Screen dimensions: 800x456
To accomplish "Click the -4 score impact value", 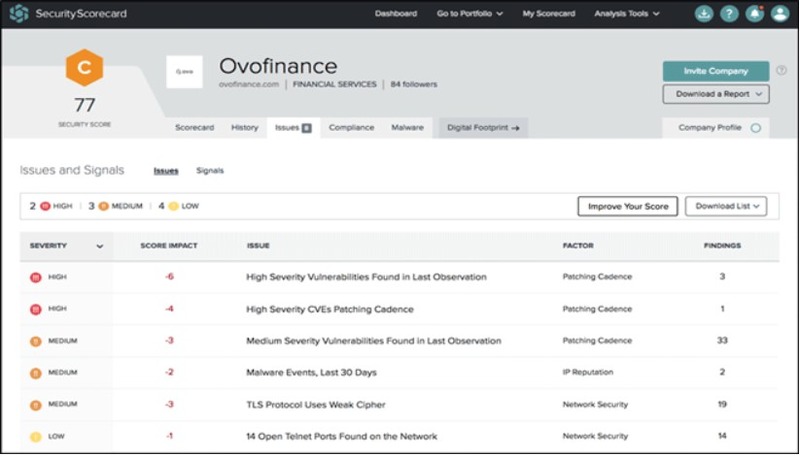I will 169,309.
